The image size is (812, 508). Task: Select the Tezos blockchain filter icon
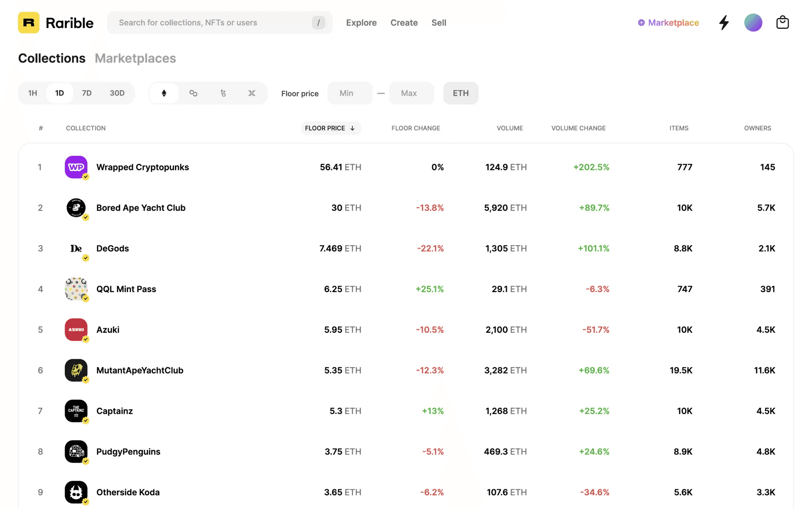pyautogui.click(x=223, y=93)
